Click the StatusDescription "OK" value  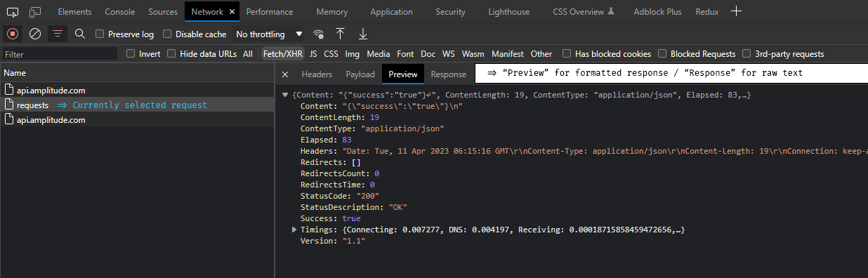(398, 207)
